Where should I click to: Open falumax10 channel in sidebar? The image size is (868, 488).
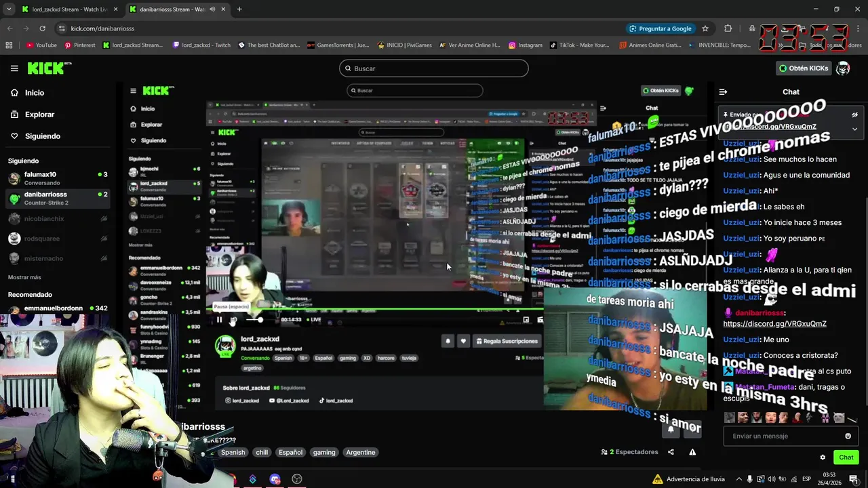tap(57, 178)
